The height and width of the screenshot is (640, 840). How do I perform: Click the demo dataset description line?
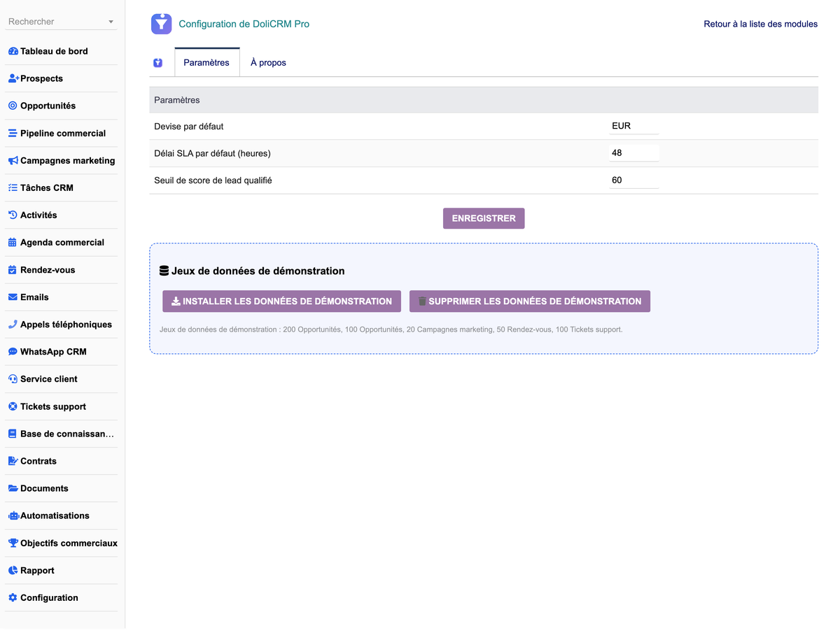[x=391, y=329]
